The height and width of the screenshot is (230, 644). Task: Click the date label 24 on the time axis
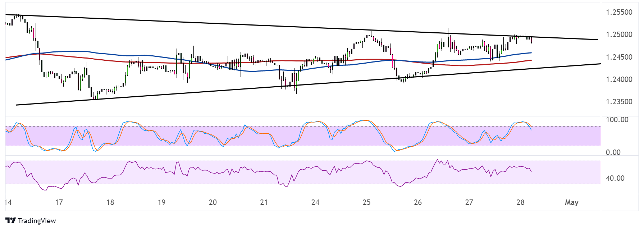click(x=315, y=202)
